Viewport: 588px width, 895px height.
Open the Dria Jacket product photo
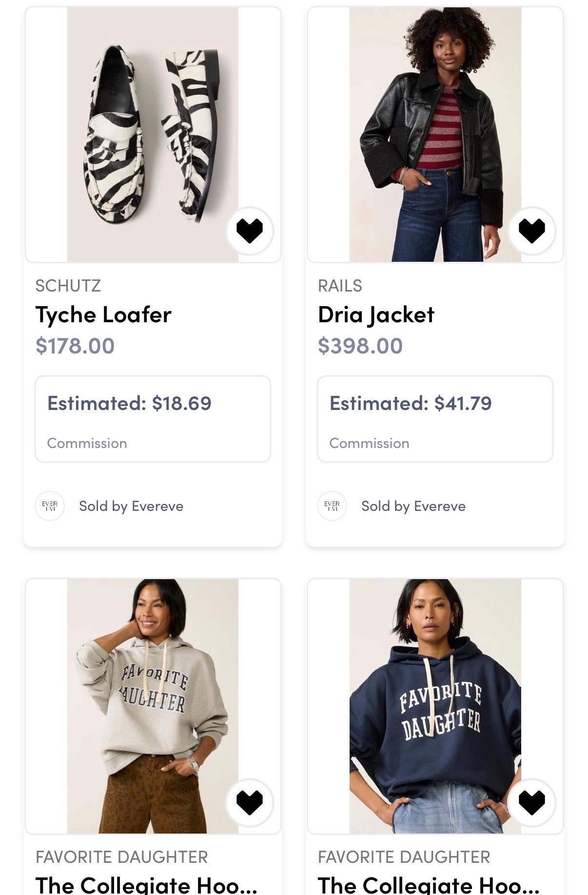435,134
